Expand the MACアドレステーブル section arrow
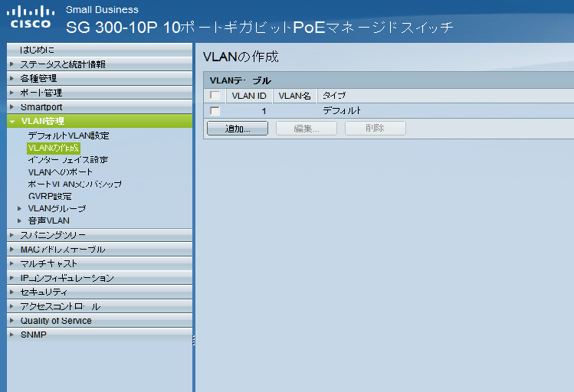 click(x=11, y=250)
